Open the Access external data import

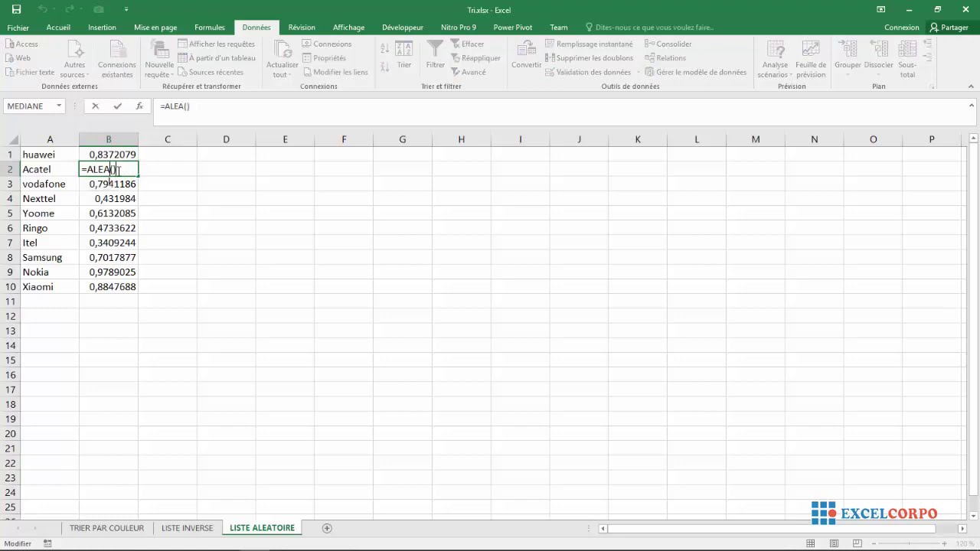21,44
